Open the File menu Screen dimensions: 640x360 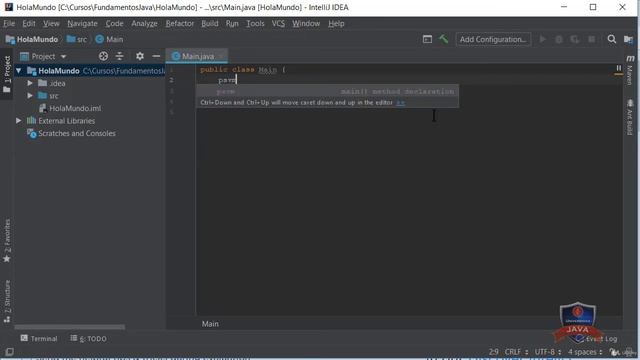pos(9,23)
